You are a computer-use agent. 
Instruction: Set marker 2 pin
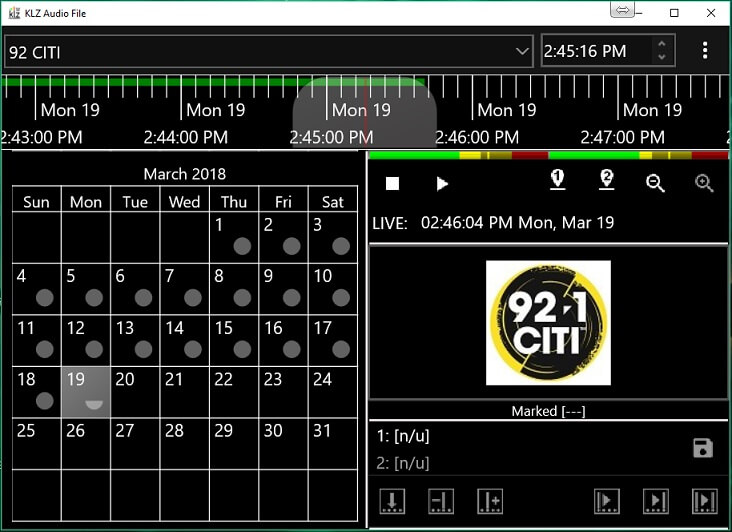[x=606, y=180]
